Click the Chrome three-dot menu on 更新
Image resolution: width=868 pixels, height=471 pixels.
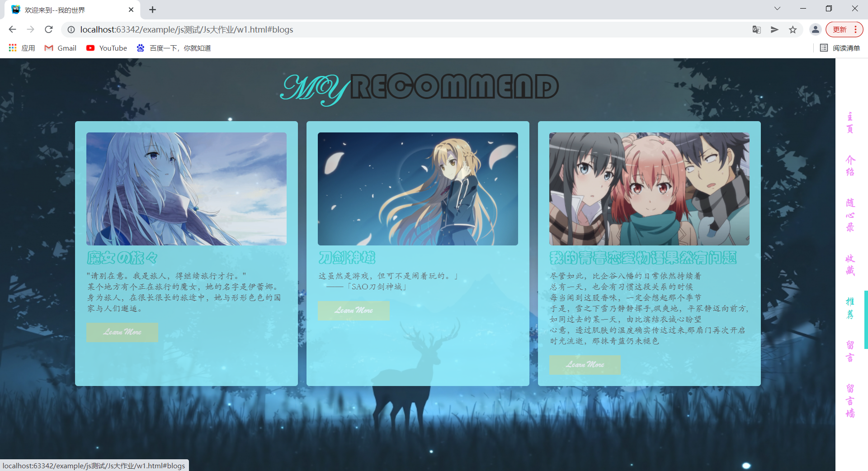855,29
